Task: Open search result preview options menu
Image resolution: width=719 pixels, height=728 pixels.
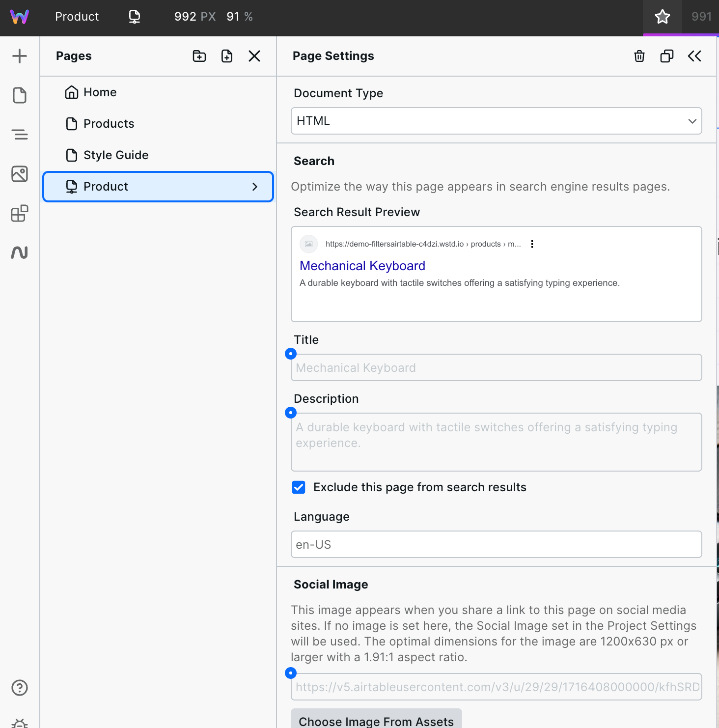Action: (x=532, y=244)
